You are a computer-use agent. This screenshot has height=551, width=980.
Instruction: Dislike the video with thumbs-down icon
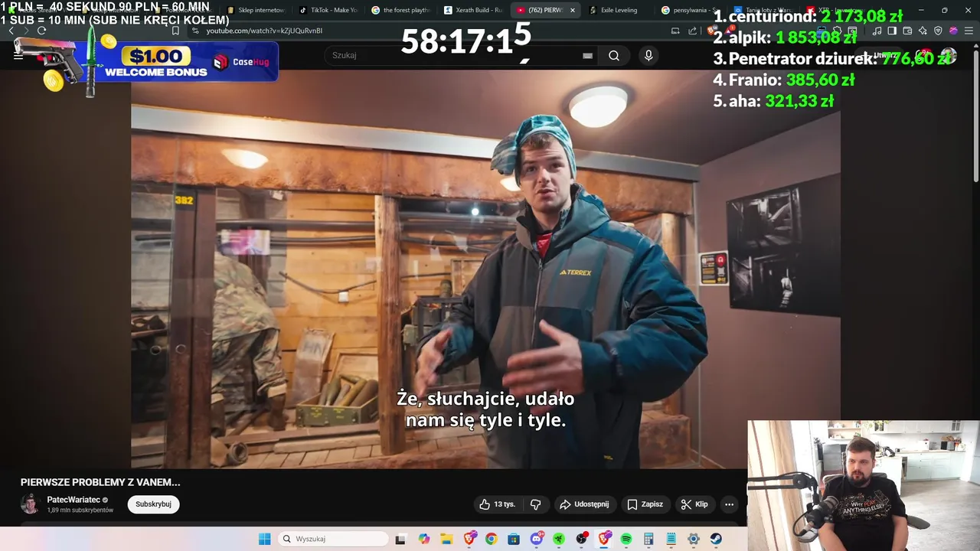pyautogui.click(x=535, y=504)
